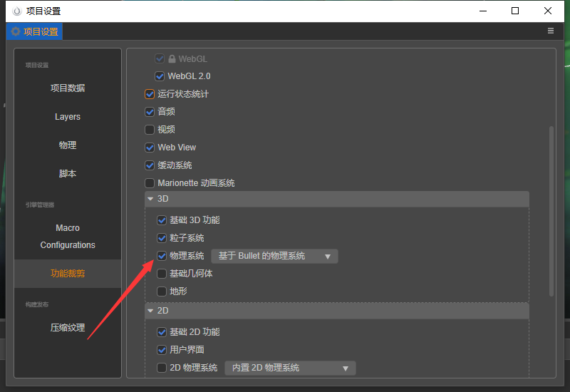Click the disabled WebGL checkbox
The image size is (570, 392).
[160, 58]
